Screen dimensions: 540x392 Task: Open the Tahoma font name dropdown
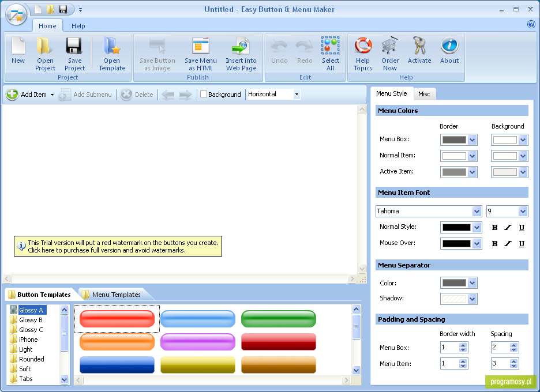pos(477,212)
